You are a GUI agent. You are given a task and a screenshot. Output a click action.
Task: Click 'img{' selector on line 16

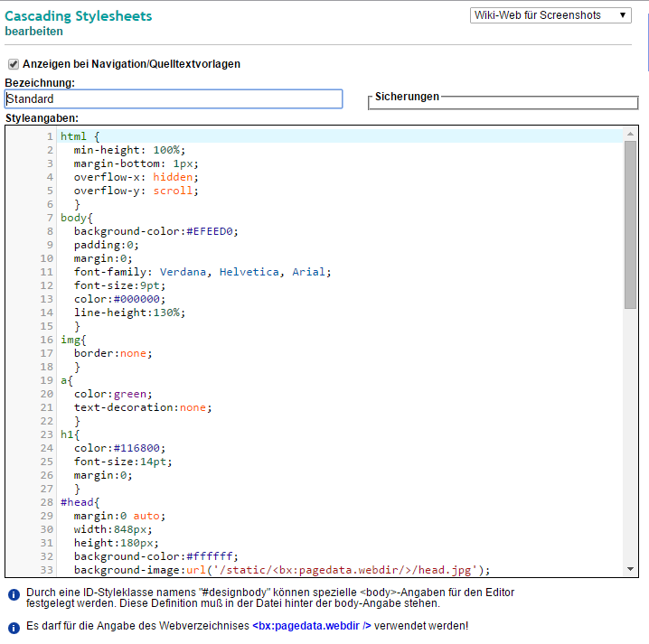73,340
